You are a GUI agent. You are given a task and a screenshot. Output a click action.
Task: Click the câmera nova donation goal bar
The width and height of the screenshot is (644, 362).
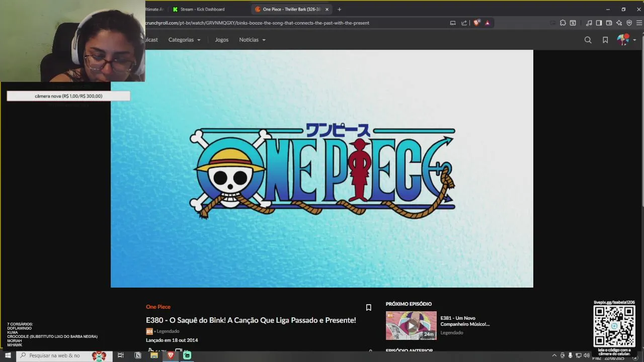point(68,96)
